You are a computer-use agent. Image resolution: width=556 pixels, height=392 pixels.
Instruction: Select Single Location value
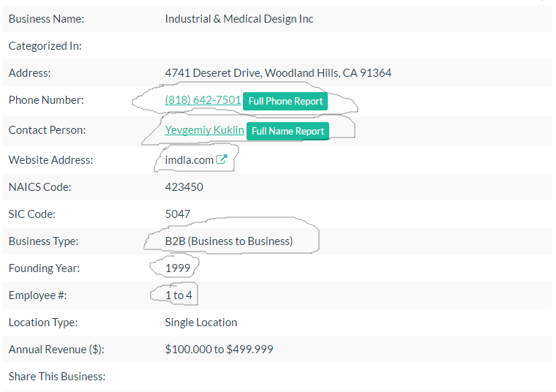(201, 323)
